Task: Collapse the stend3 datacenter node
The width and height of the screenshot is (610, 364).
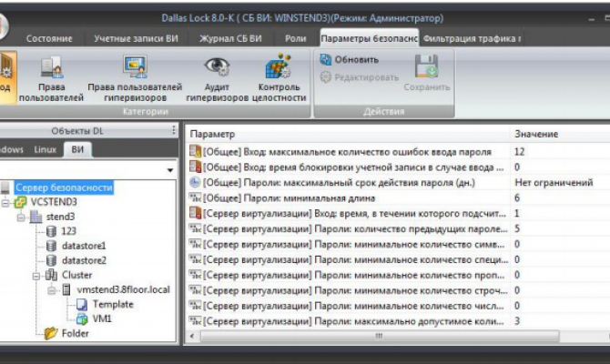Action: click(21, 217)
